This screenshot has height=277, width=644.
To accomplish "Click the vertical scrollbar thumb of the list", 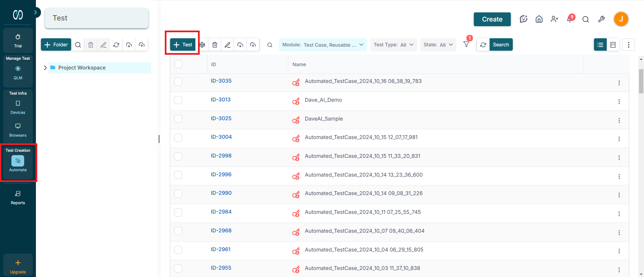I will click(641, 81).
